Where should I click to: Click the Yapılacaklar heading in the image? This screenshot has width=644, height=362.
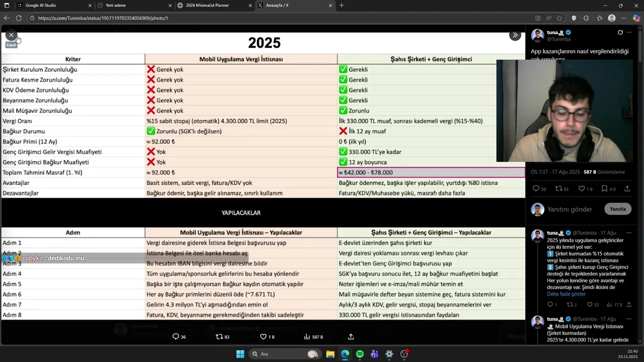coord(240,213)
